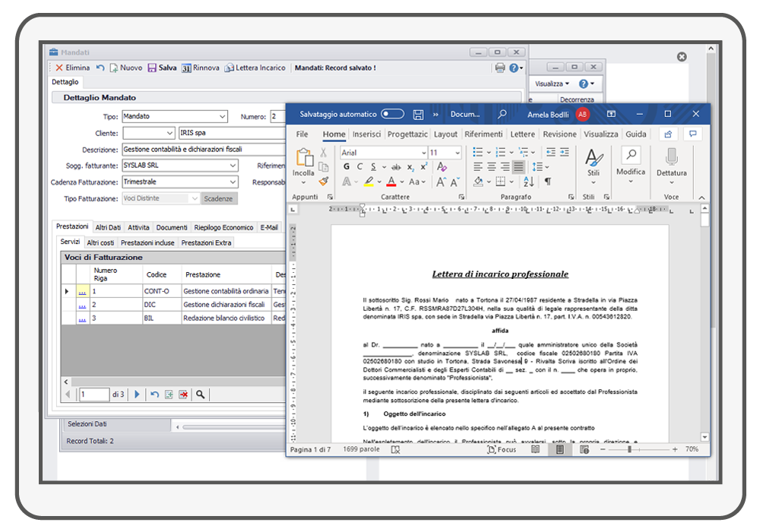
Task: Click the Scadenze button
Action: (219, 198)
